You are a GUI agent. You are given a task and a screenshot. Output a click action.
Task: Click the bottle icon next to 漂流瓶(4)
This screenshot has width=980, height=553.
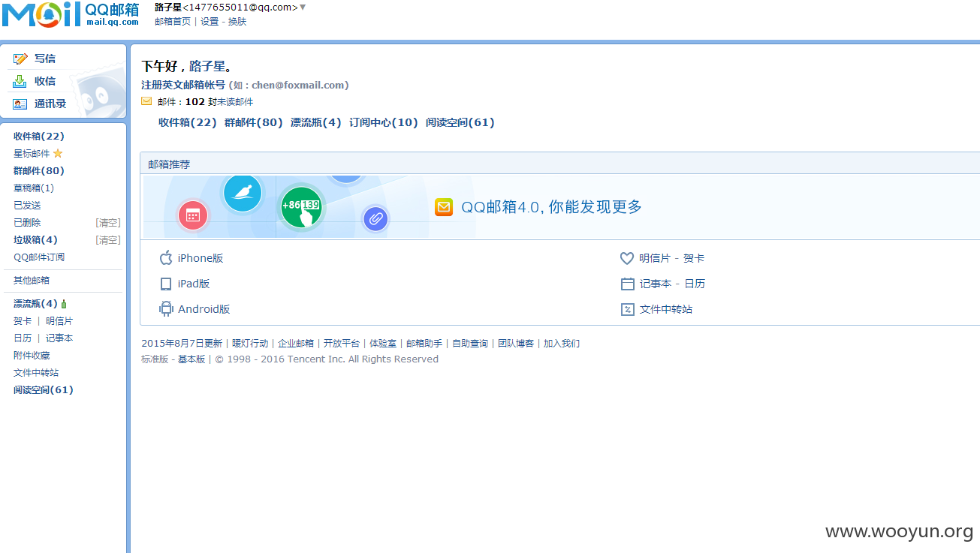(x=64, y=304)
